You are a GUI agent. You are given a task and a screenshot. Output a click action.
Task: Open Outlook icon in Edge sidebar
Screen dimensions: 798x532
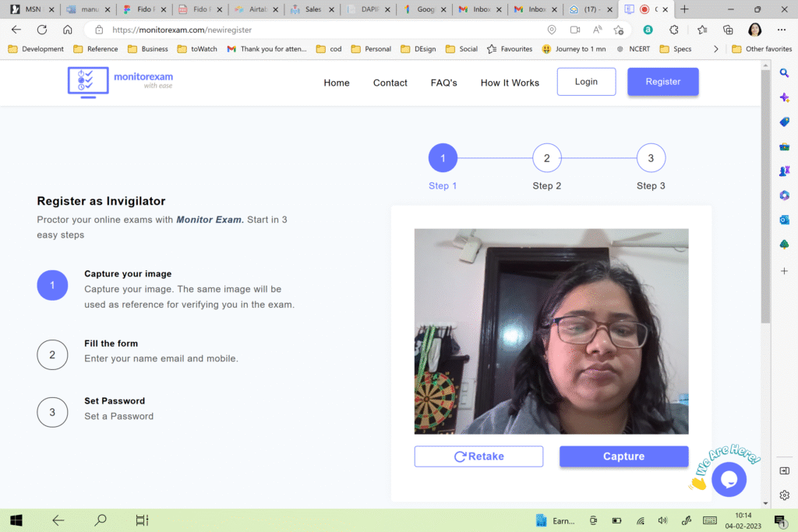coord(784,220)
